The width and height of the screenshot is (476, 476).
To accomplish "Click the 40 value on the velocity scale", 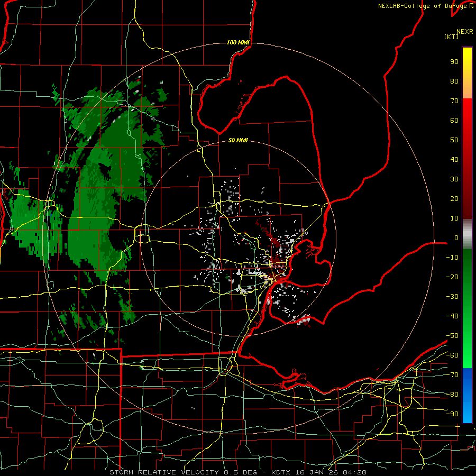I will coord(454,159).
